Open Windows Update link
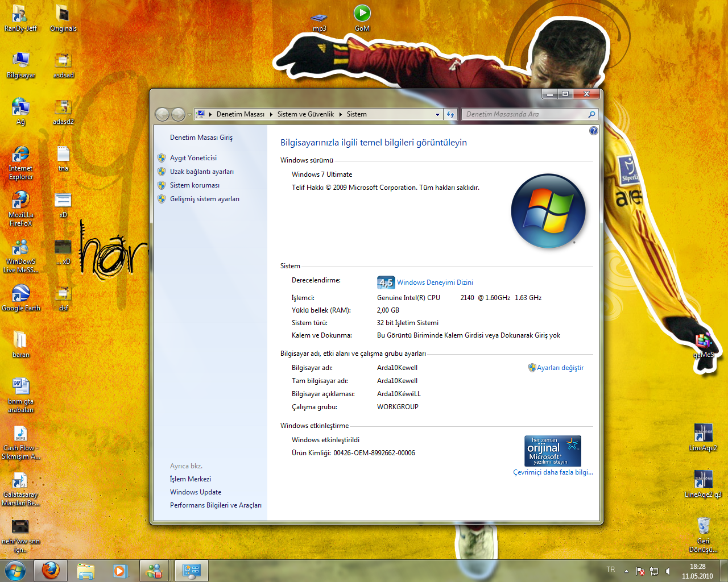 point(195,492)
